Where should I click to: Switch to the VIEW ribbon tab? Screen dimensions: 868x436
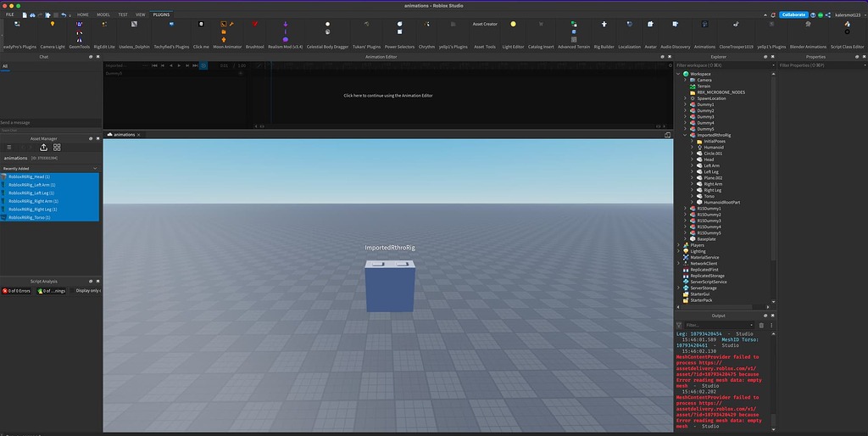(x=141, y=14)
